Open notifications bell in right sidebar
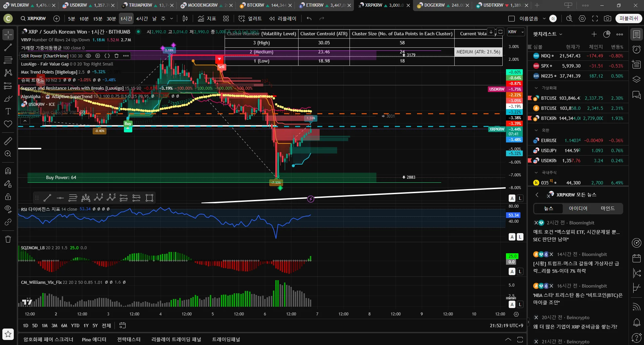644x345 pixels. point(636,322)
